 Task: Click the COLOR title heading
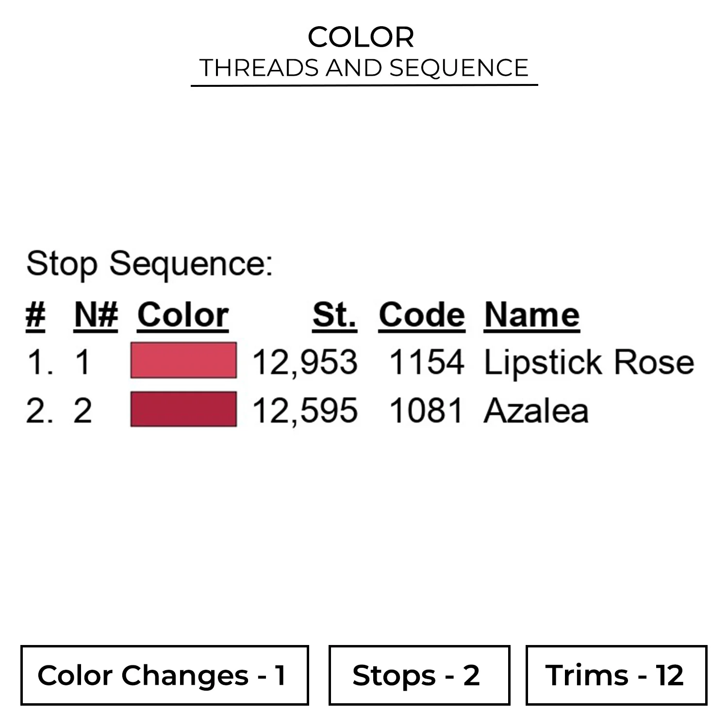coord(361,37)
